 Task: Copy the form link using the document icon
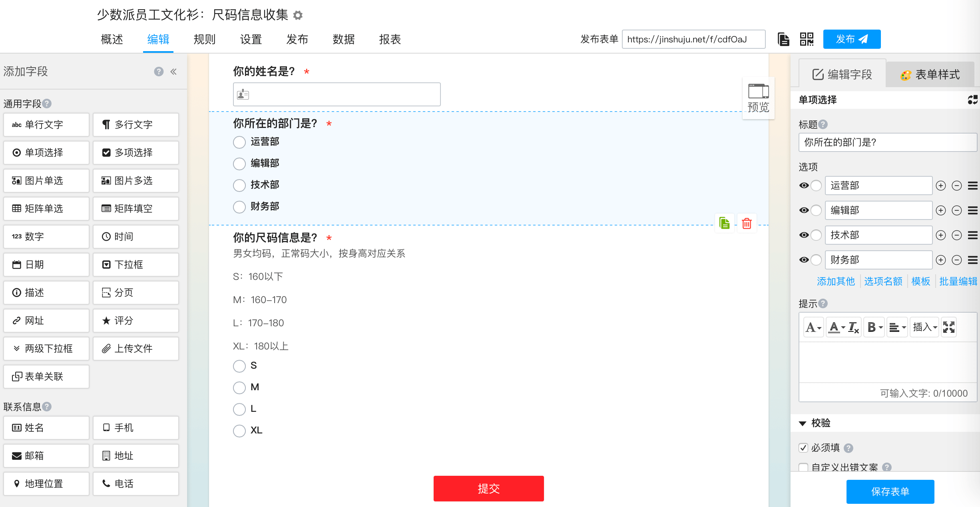783,39
